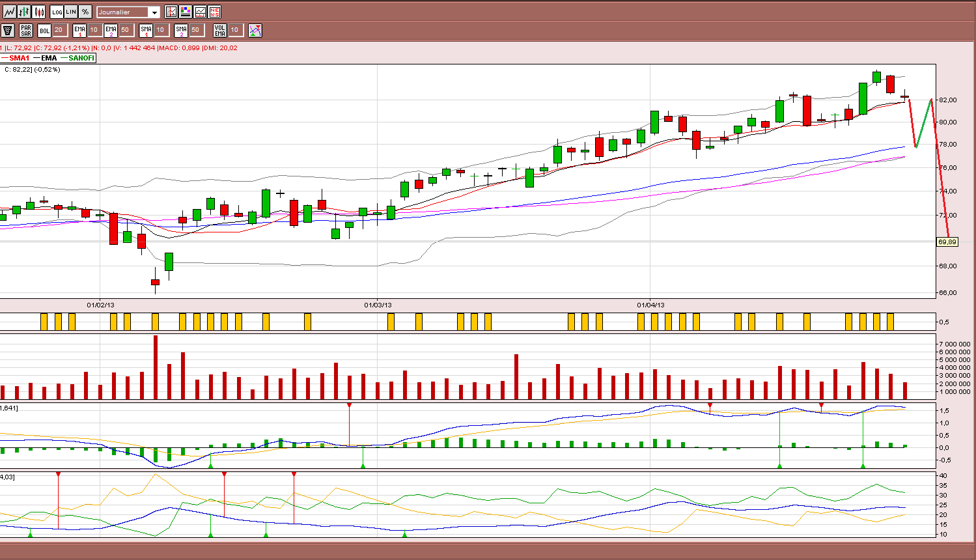The image size is (976, 560).
Task: Click the SMA1 legend label
Action: click(20, 58)
